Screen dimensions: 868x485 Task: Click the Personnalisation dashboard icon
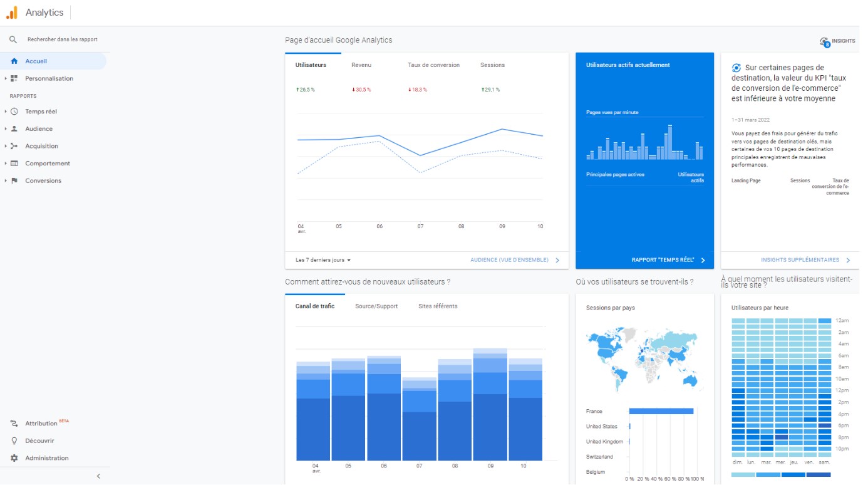14,78
